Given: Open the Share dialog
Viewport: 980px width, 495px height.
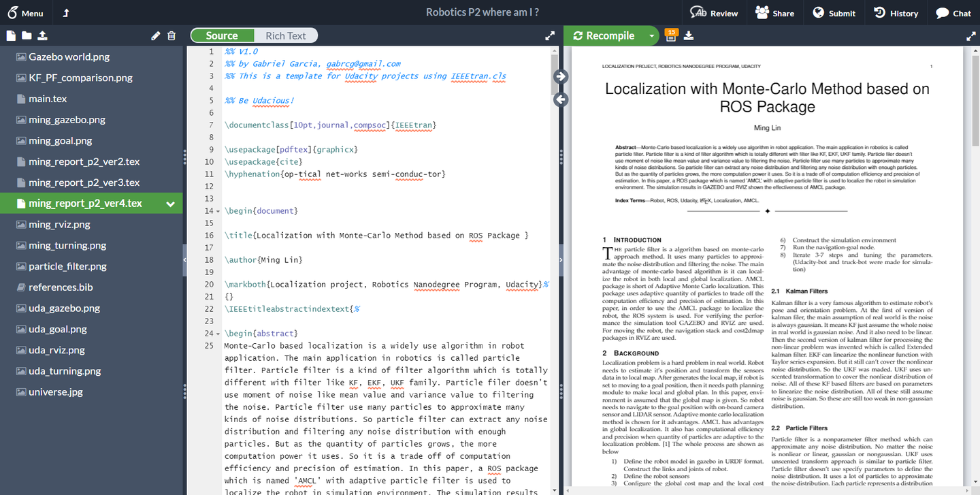Looking at the screenshot, I should [774, 13].
